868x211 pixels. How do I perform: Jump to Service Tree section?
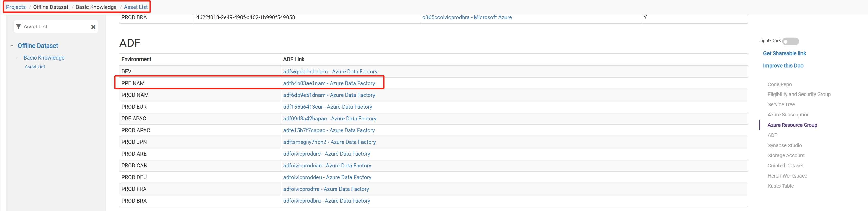click(781, 105)
